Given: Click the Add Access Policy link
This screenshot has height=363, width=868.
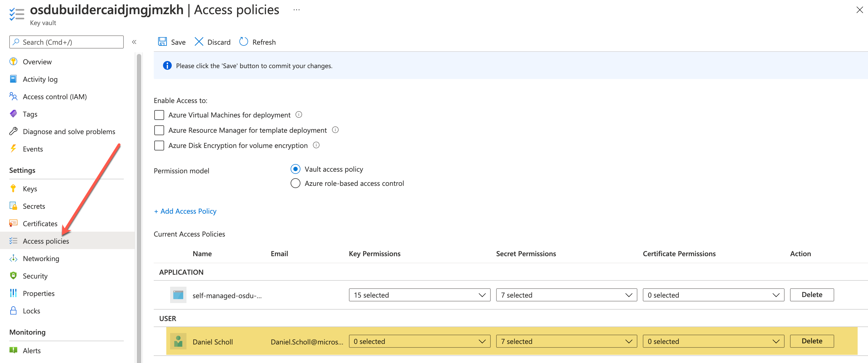Looking at the screenshot, I should [185, 211].
